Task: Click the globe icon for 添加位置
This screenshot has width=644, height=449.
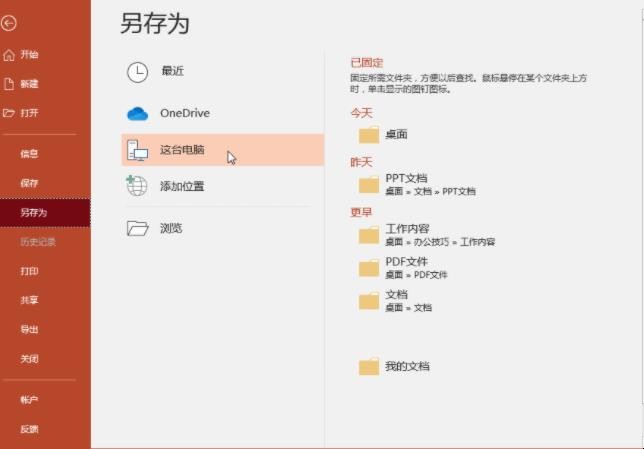Action: pos(136,185)
